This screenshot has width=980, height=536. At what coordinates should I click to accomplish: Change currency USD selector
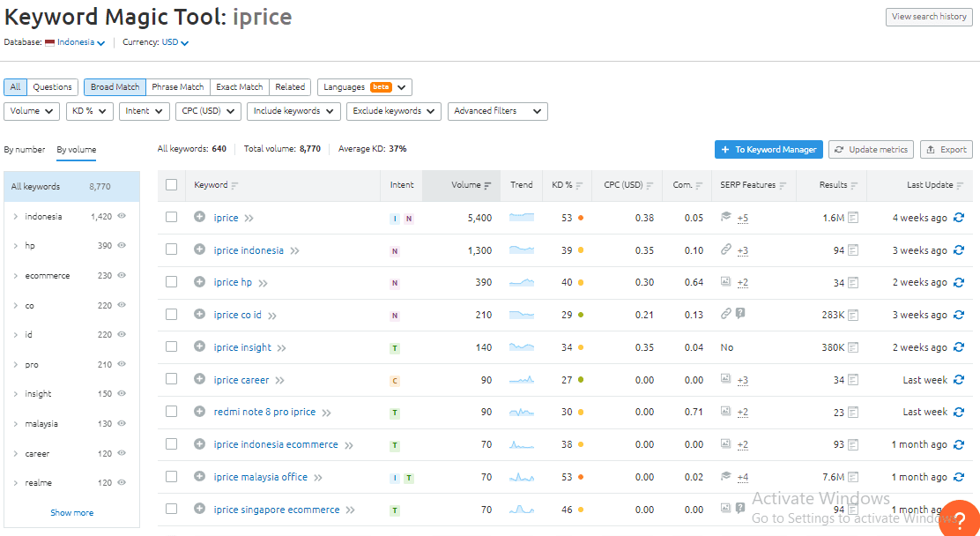pos(175,42)
